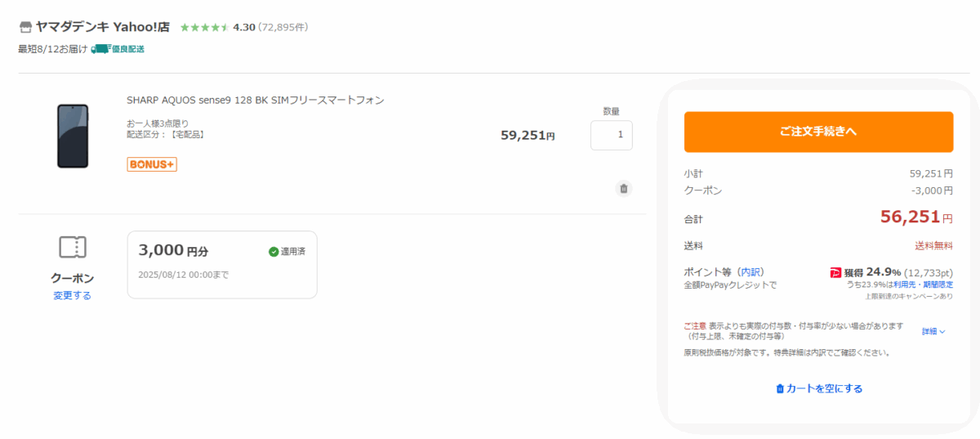Screen dimensions: 980x439
Task: Click the star rating icons
Action: (204, 27)
